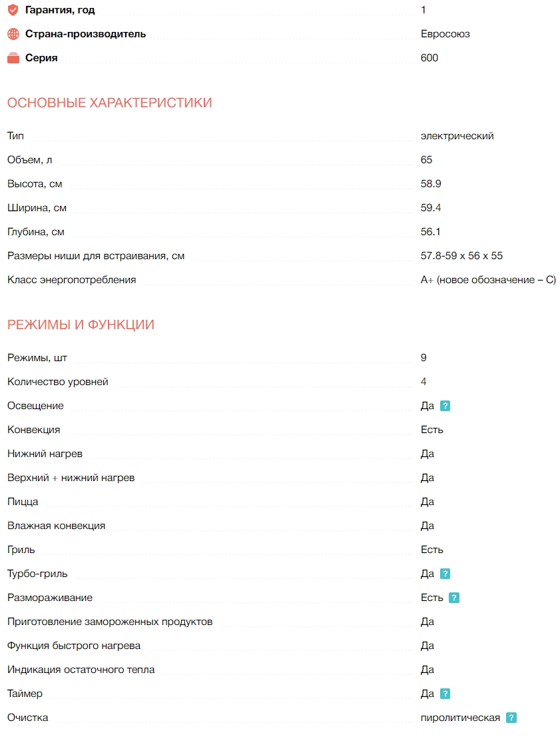Click the РЕЖИМЫ И ФУНКЦИИ section heading
Image resolution: width=560 pixels, height=741 pixels.
[x=81, y=325]
